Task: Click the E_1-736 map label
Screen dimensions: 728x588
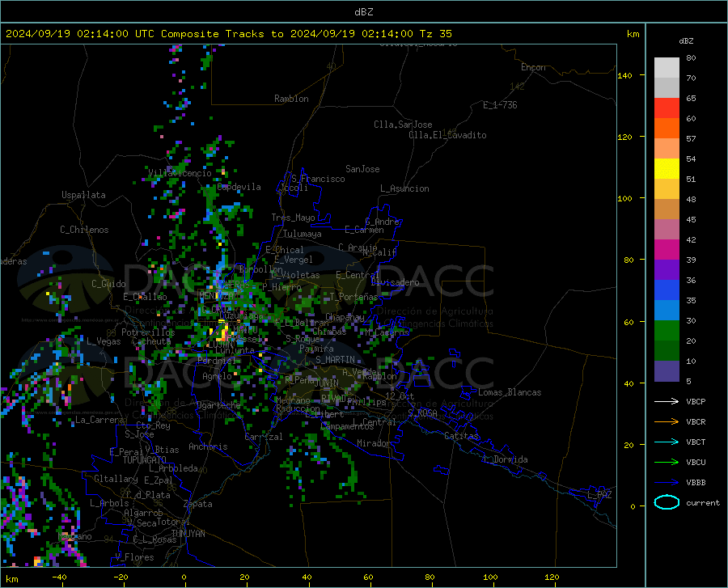Action: coord(500,105)
